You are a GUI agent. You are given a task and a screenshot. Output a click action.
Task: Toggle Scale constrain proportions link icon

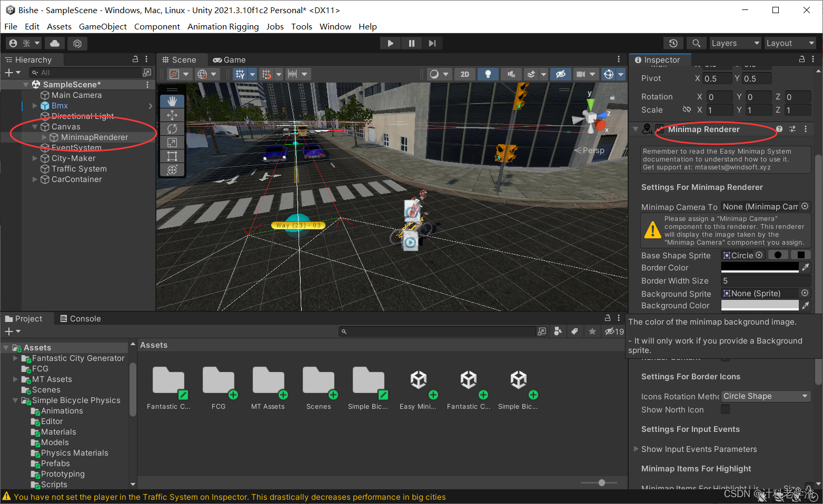point(687,109)
